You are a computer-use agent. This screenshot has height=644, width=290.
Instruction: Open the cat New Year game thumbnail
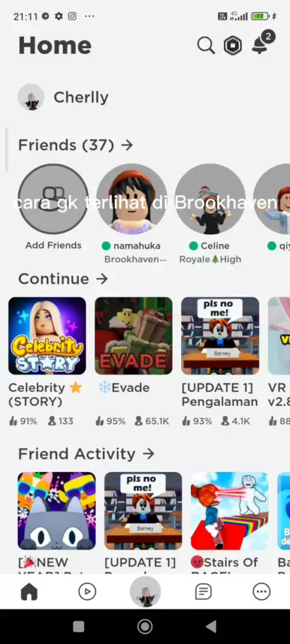57,511
